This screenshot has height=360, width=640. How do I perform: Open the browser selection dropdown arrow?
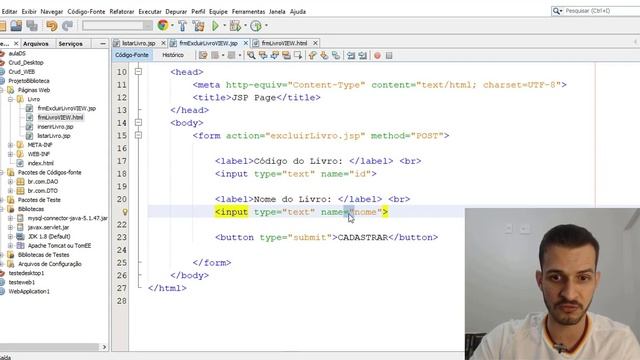click(172, 26)
